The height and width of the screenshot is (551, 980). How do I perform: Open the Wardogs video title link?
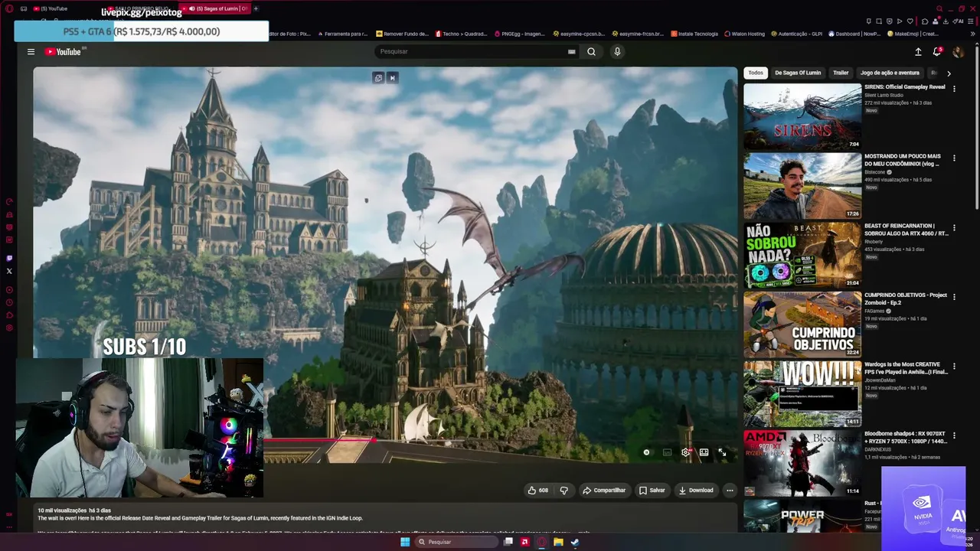(906, 368)
